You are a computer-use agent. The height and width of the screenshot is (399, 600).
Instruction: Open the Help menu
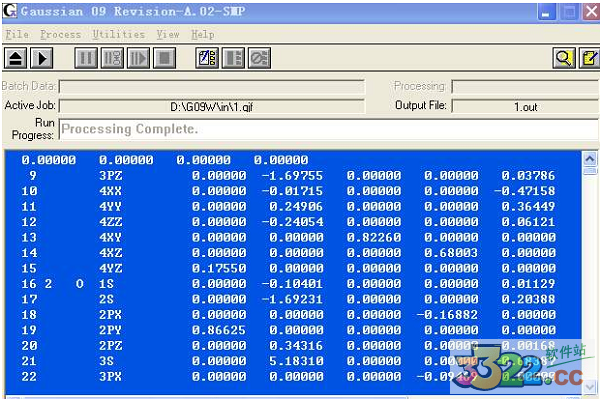[202, 34]
